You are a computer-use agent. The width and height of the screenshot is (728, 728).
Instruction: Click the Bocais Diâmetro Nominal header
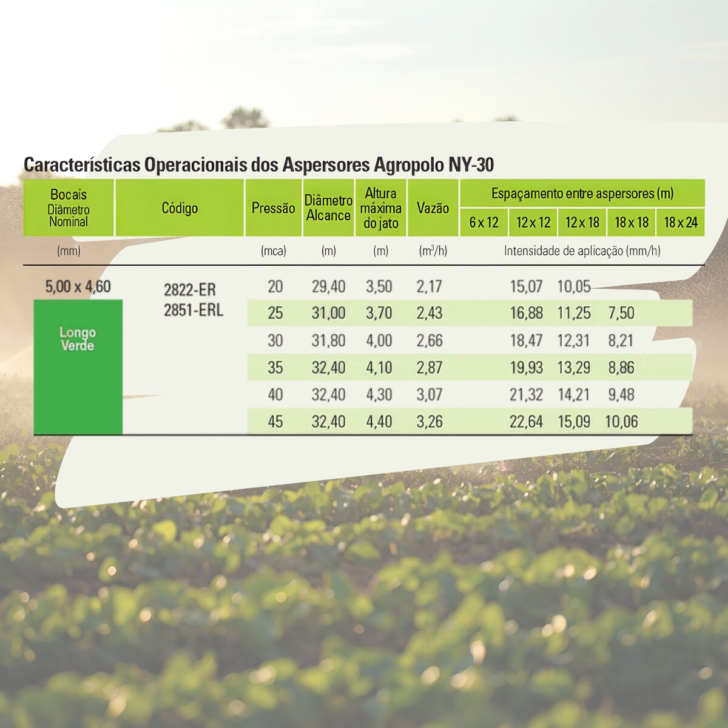69,208
